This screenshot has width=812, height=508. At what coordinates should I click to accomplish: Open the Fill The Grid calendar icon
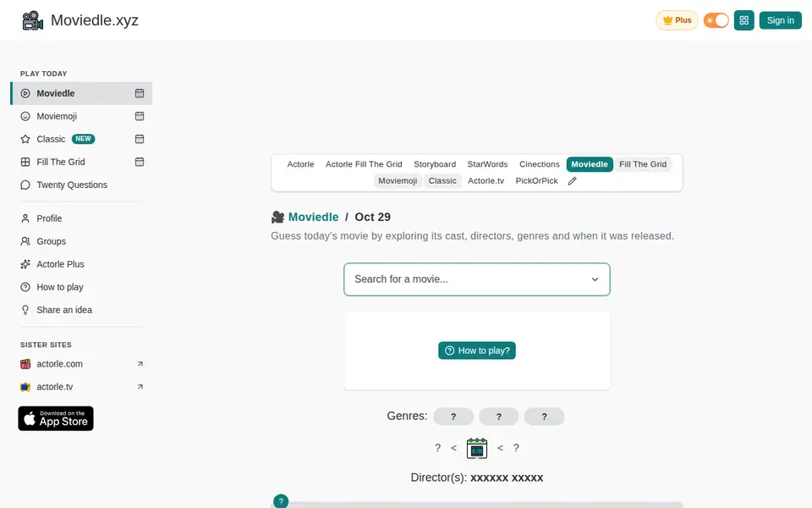[140, 162]
